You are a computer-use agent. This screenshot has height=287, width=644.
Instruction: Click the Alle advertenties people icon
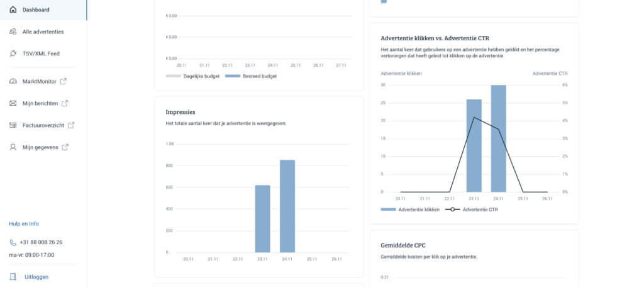pyautogui.click(x=13, y=31)
